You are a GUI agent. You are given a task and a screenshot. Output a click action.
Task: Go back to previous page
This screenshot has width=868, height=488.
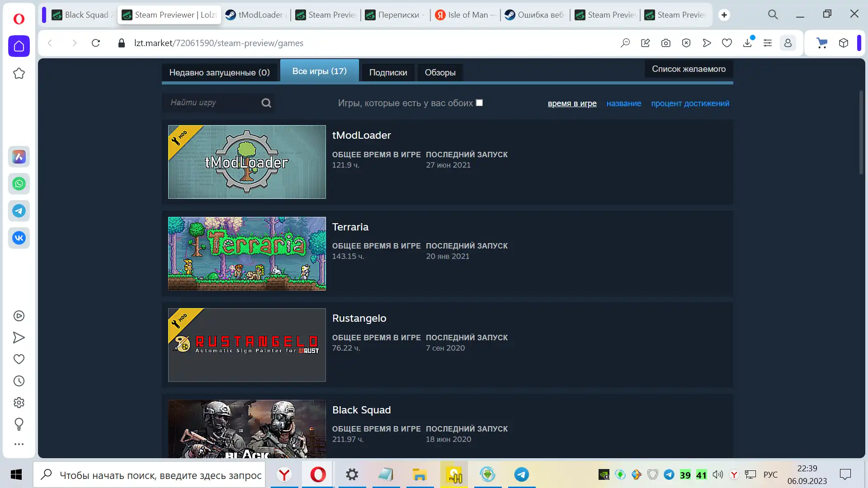(x=50, y=43)
